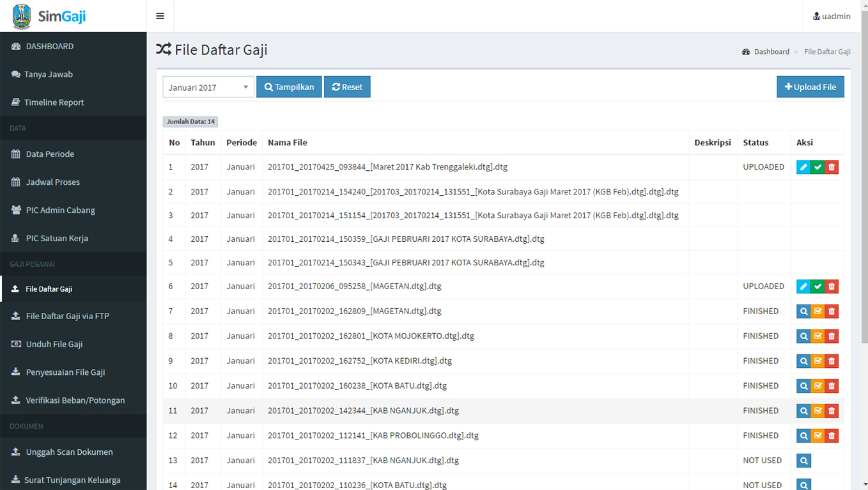Open Verifikasi Beban/Potongan sidebar item
This screenshot has height=490, width=868.
click(75, 400)
